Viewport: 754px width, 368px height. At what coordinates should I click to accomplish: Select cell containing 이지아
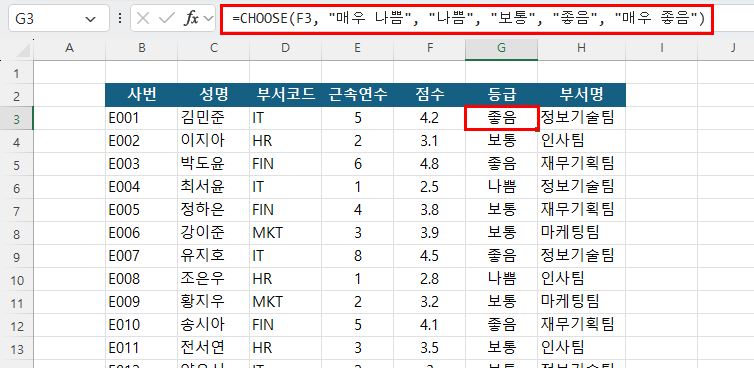[214, 141]
